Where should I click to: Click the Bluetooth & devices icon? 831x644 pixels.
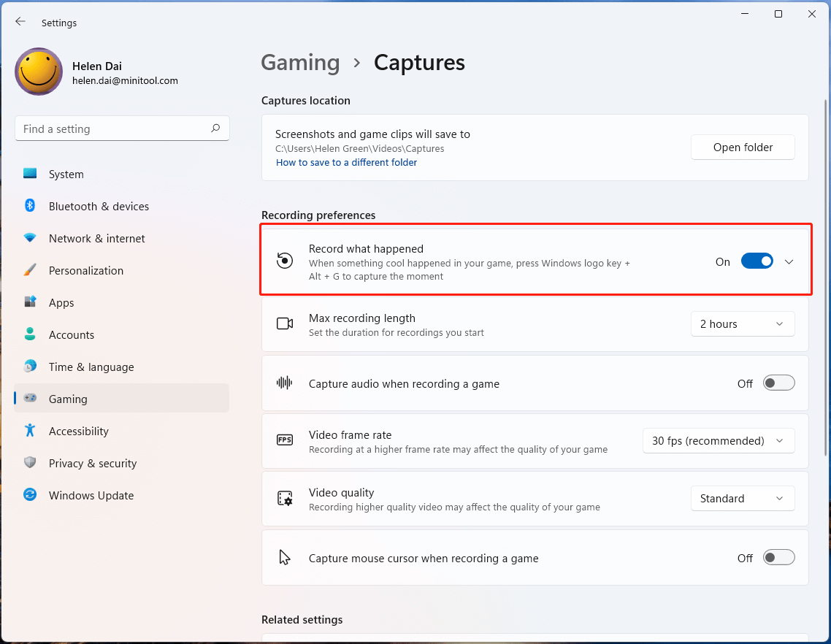[30, 206]
